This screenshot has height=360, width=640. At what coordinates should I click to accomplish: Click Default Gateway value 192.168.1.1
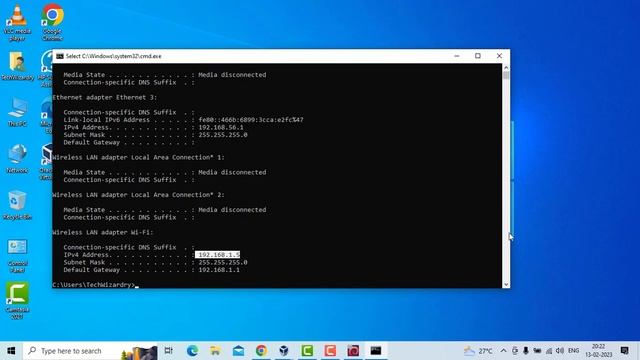(x=219, y=270)
